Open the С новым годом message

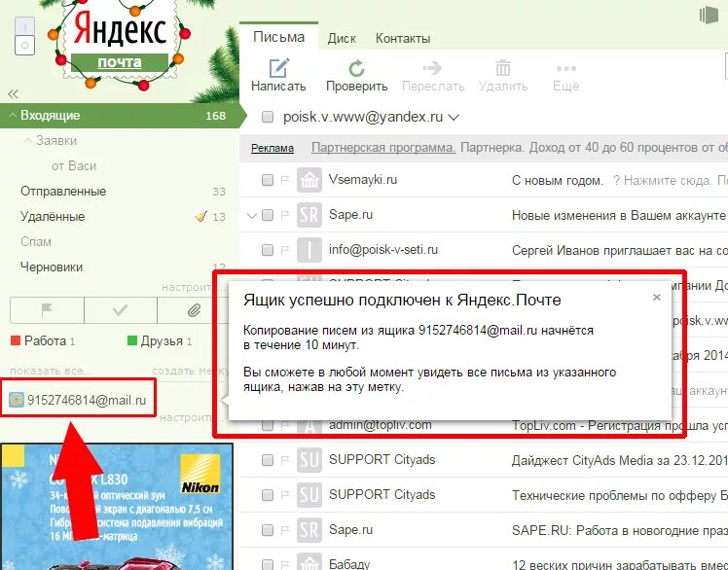pos(557,181)
